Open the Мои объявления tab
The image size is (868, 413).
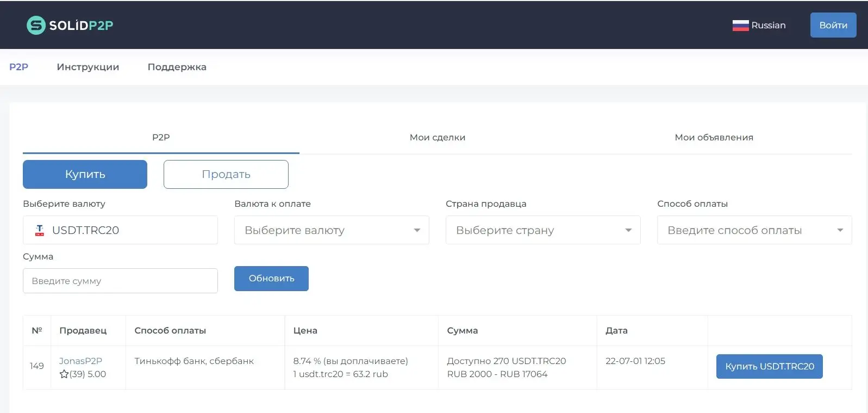(714, 137)
